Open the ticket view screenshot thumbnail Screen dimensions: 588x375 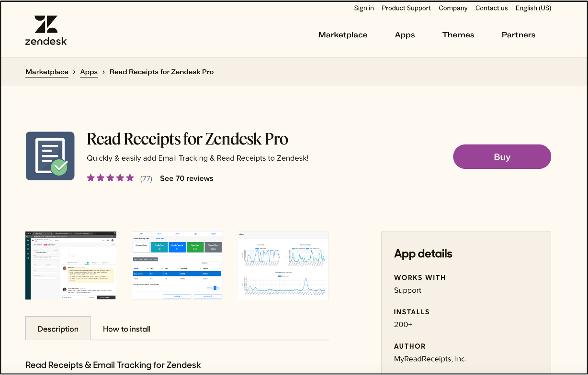click(71, 265)
